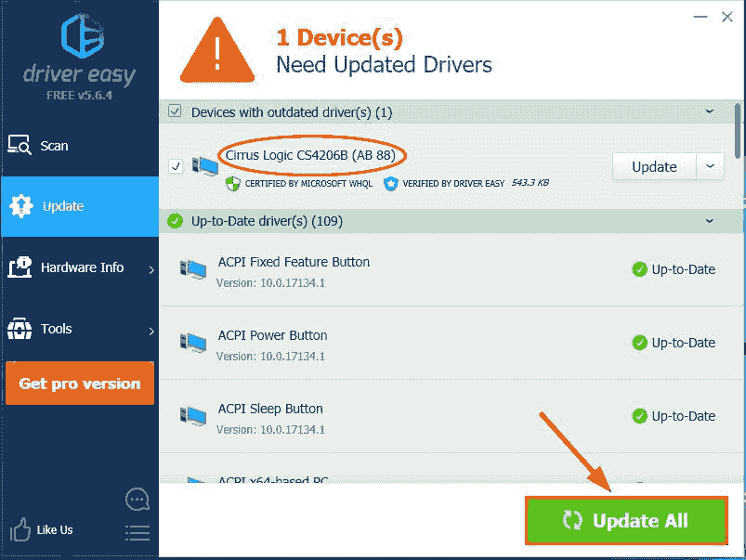Click the Certified by Microsoft WHQL shield badge

pos(232,184)
